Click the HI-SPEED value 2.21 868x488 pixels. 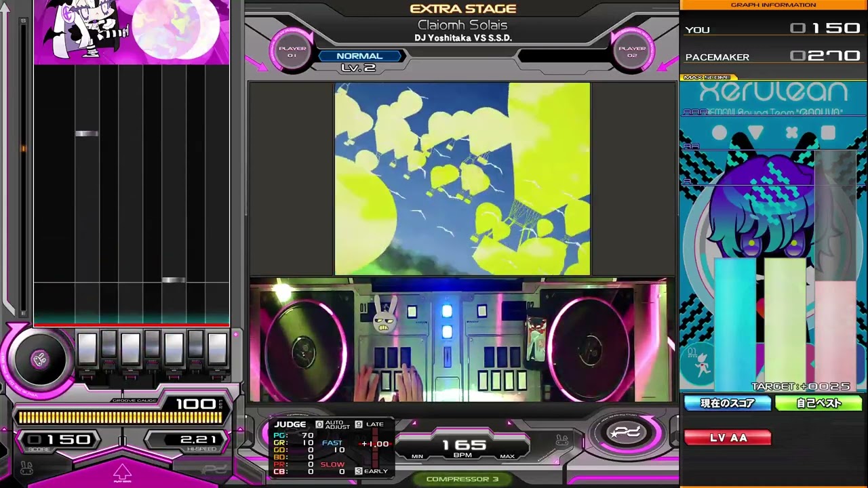pos(199,440)
